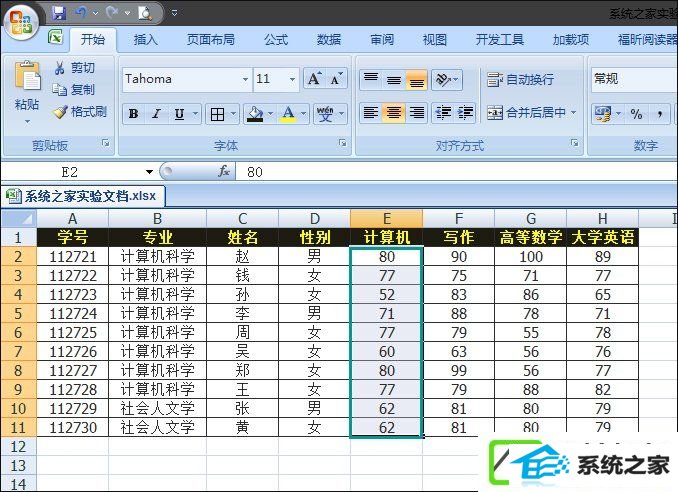Open the 常规 number format box

(x=633, y=79)
